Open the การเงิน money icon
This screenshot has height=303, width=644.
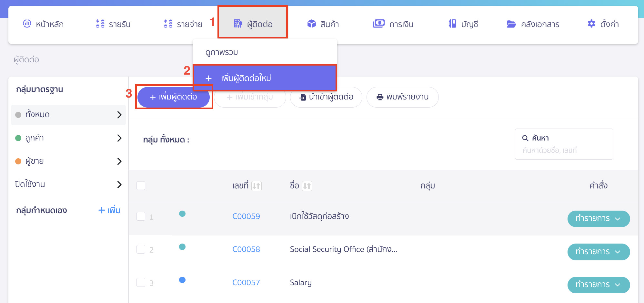(x=378, y=24)
